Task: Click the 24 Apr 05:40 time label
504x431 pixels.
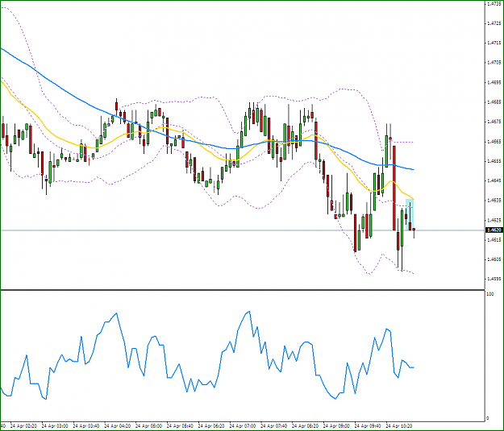Action: (180, 426)
